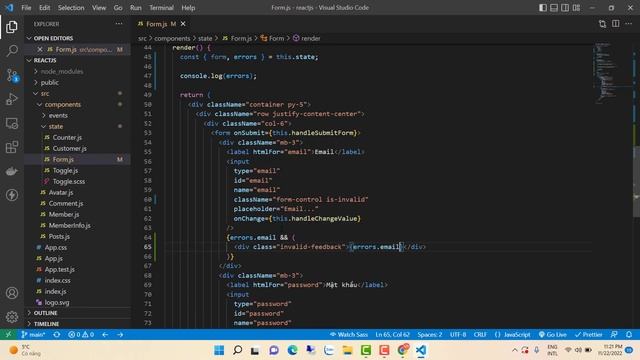This screenshot has width=640, height=360.
Task: Click the open changes icon in editor toolbar
Action: point(602,24)
